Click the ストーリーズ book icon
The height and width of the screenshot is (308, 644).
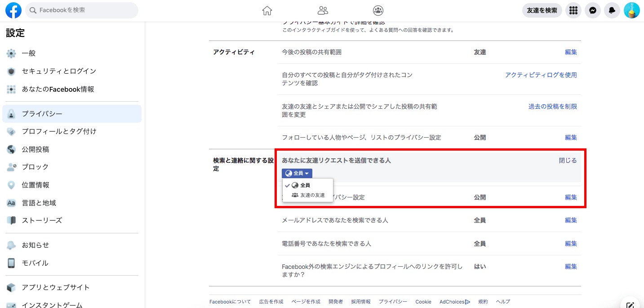(11, 221)
